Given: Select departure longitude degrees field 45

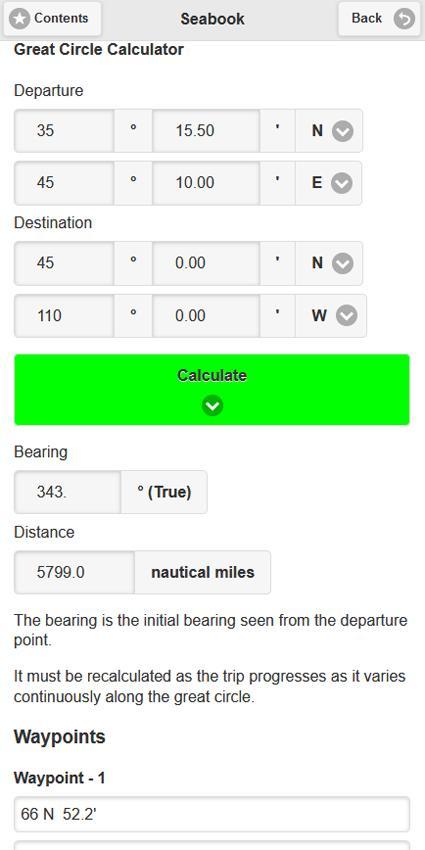Looking at the screenshot, I should click(x=64, y=183).
